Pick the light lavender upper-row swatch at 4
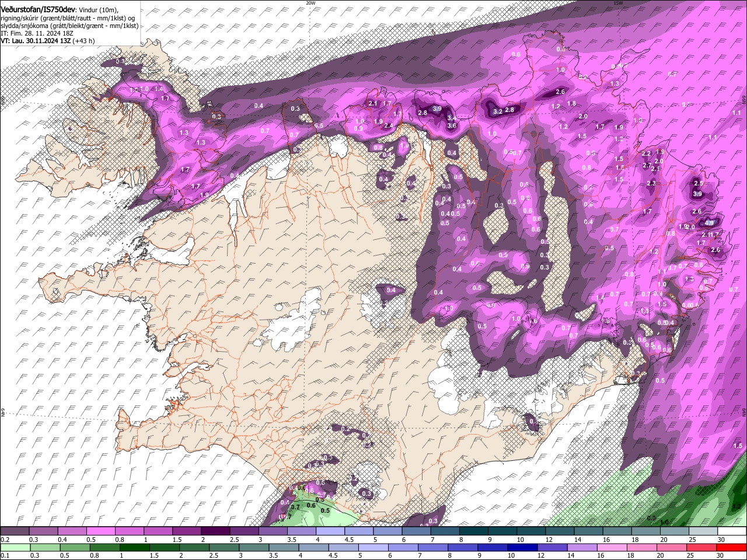 (330, 531)
